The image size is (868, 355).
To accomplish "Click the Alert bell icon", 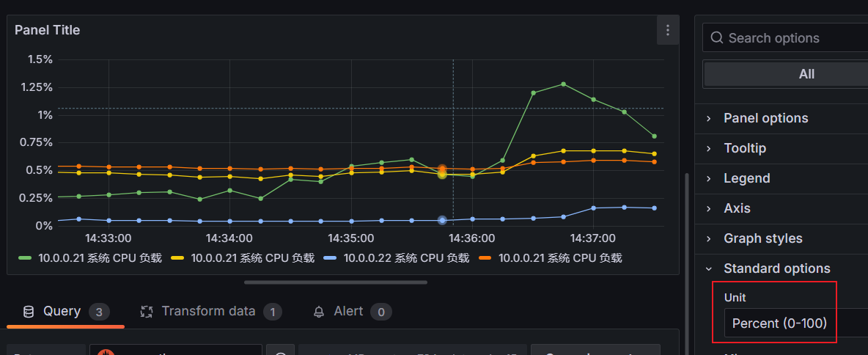I will (x=319, y=312).
